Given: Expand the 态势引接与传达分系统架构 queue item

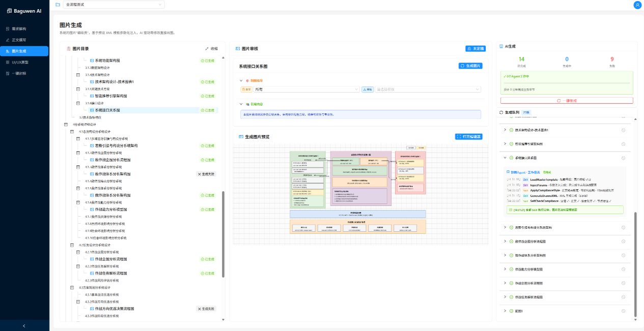Looking at the screenshot, I should point(505,227).
